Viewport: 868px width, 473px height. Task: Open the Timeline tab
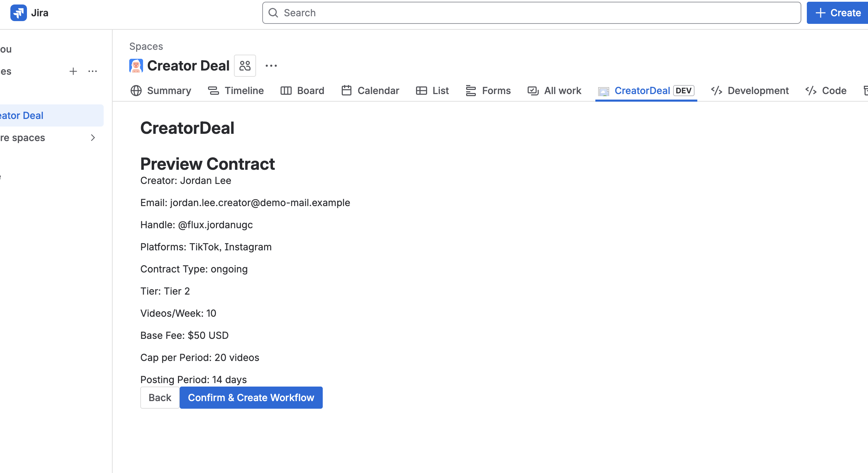(x=236, y=91)
